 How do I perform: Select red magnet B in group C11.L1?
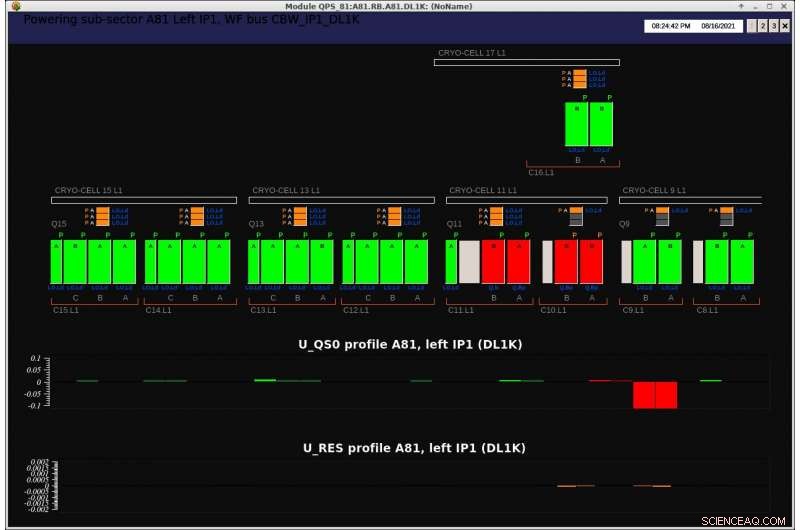pyautogui.click(x=493, y=262)
